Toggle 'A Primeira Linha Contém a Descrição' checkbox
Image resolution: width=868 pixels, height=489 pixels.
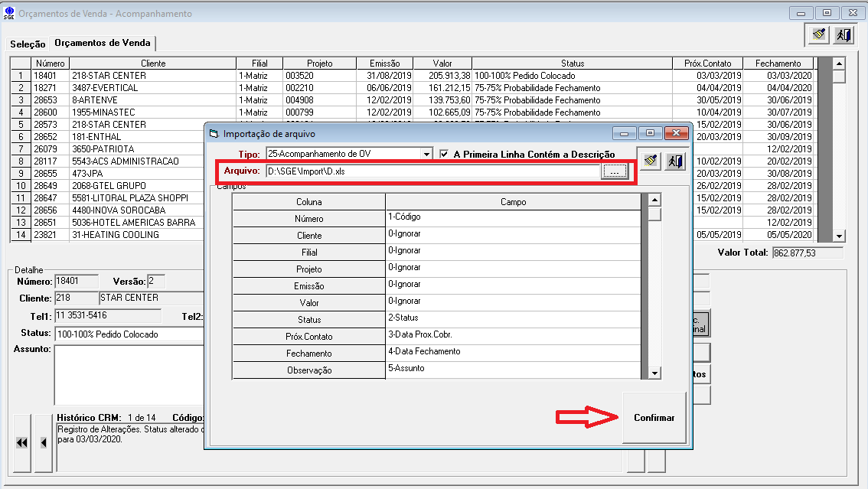click(445, 154)
